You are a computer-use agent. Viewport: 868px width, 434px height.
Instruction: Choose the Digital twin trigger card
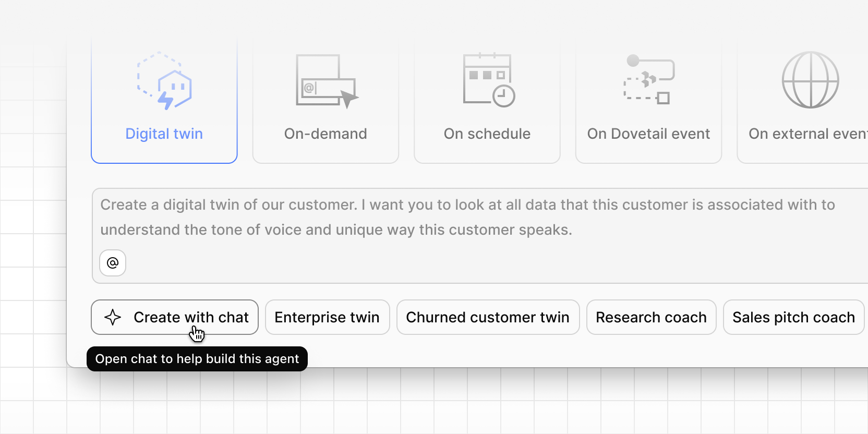pos(164,101)
